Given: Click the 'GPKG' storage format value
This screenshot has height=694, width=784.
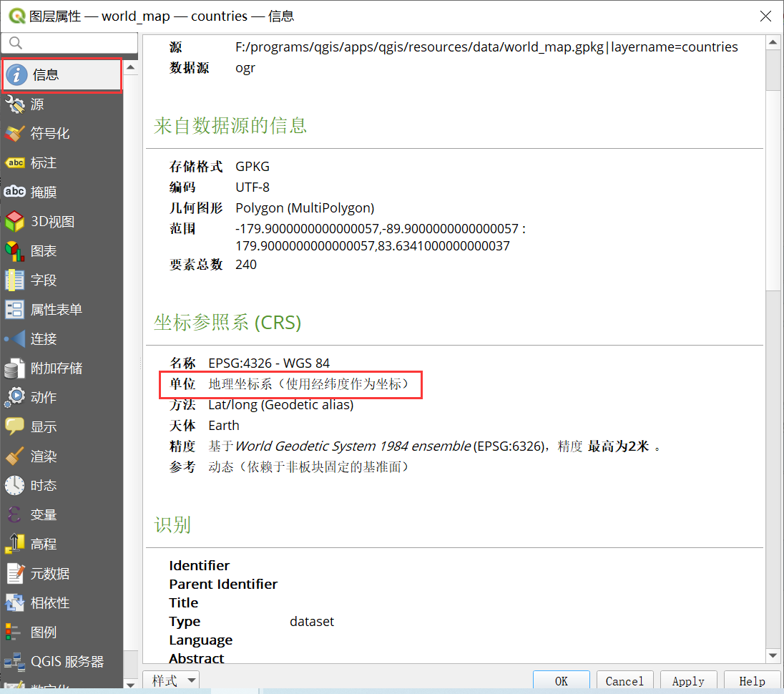Looking at the screenshot, I should (253, 167).
